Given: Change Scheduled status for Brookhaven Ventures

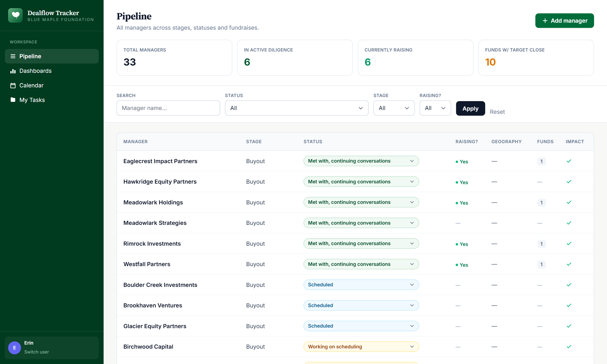Looking at the screenshot, I should pyautogui.click(x=361, y=305).
